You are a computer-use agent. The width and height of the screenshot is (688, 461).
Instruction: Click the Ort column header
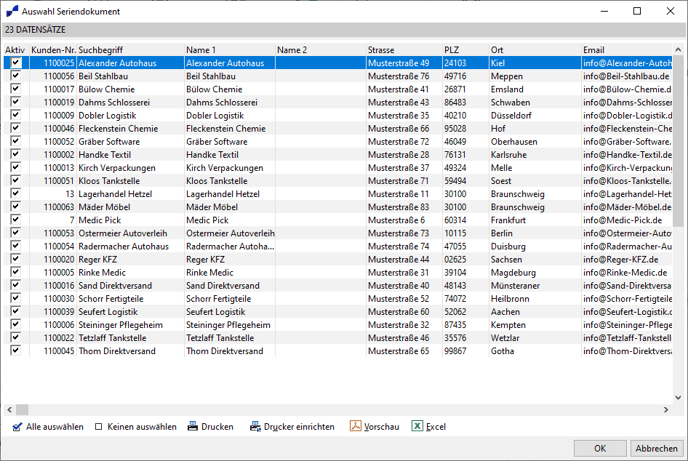(535, 50)
